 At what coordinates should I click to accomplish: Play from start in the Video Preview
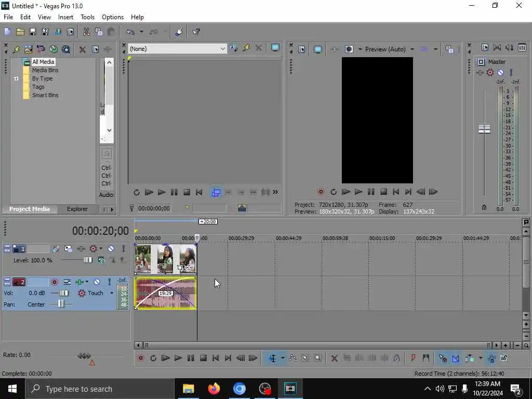click(x=345, y=192)
